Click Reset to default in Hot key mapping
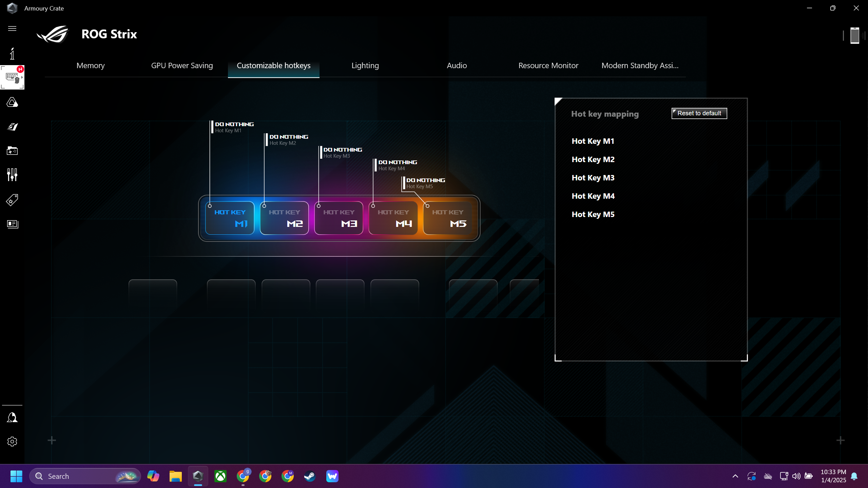The width and height of the screenshot is (868, 488). click(699, 113)
